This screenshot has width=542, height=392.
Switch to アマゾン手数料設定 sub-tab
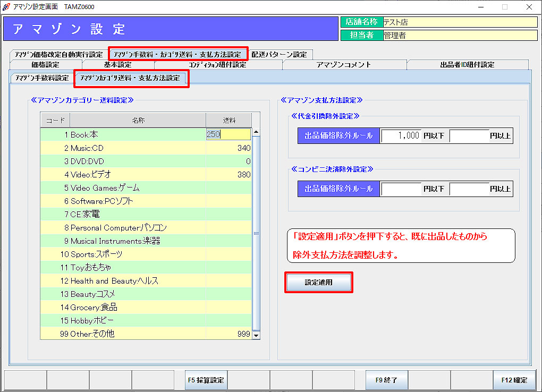click(42, 79)
